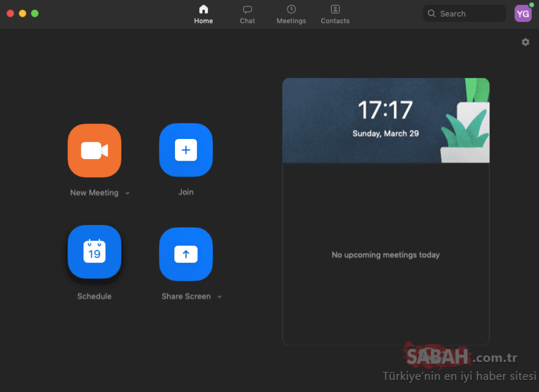Click the Join label
Image resolution: width=539 pixels, height=392 pixels.
point(186,192)
